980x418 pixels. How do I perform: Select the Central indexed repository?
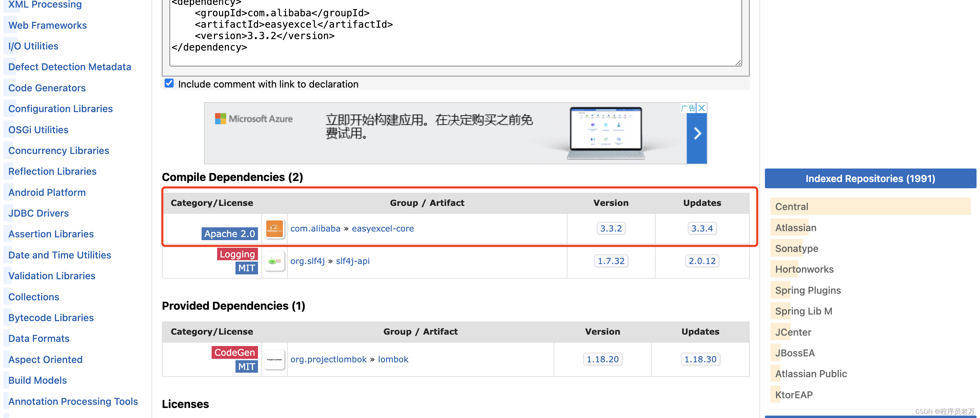click(x=791, y=206)
